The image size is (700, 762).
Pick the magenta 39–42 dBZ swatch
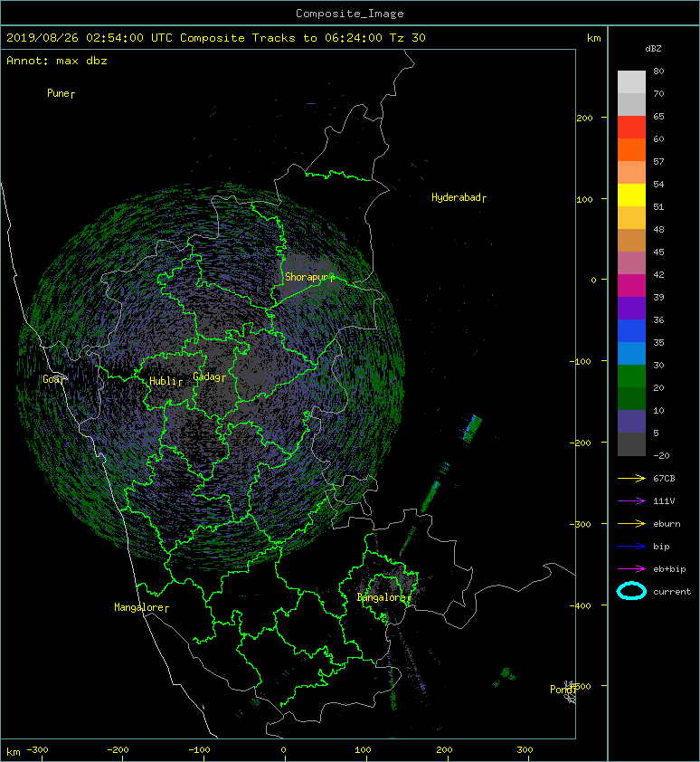click(631, 286)
